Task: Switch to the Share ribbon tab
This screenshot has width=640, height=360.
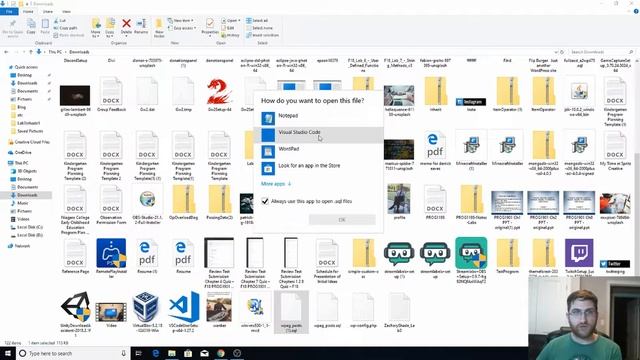Action: coord(48,11)
